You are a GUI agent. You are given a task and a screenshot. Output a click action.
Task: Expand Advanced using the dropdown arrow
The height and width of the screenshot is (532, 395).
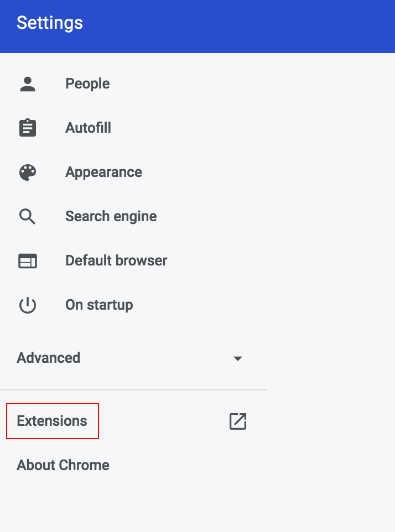(238, 358)
